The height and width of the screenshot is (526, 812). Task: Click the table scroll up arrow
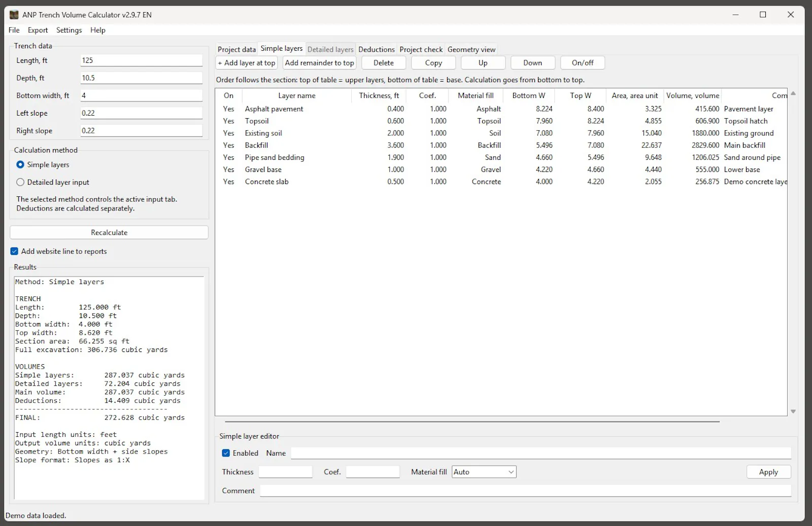click(793, 93)
